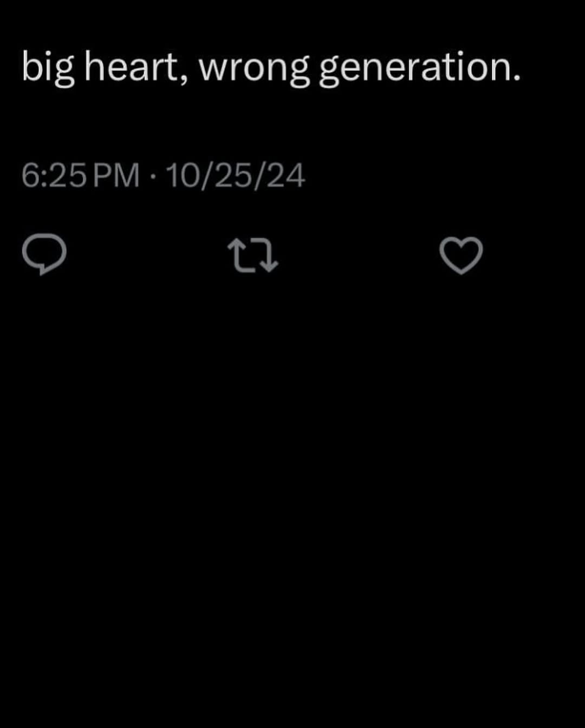
Task: Click the "6:25 PM" time text
Action: pyautogui.click(x=80, y=176)
